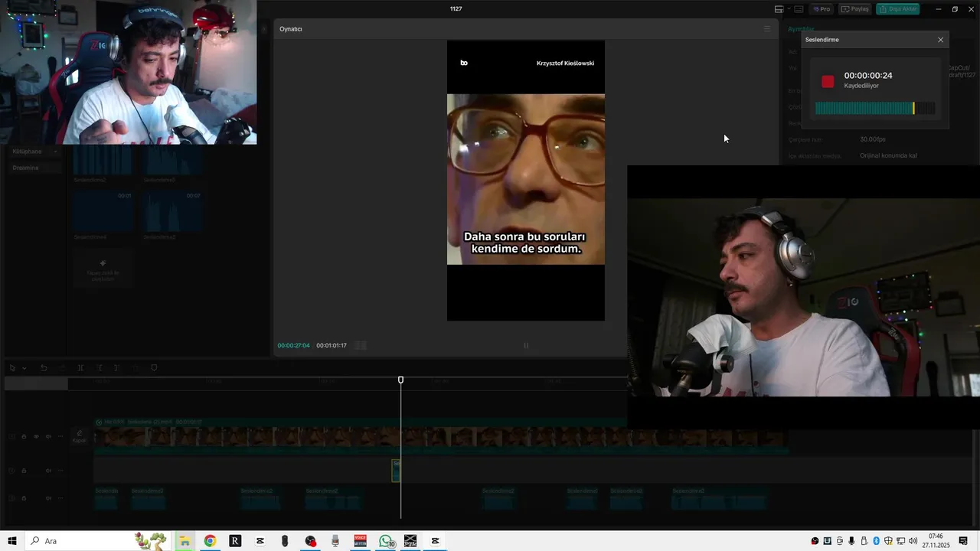Select the Ayrıntılar tab
980x551 pixels.
pyautogui.click(x=801, y=29)
